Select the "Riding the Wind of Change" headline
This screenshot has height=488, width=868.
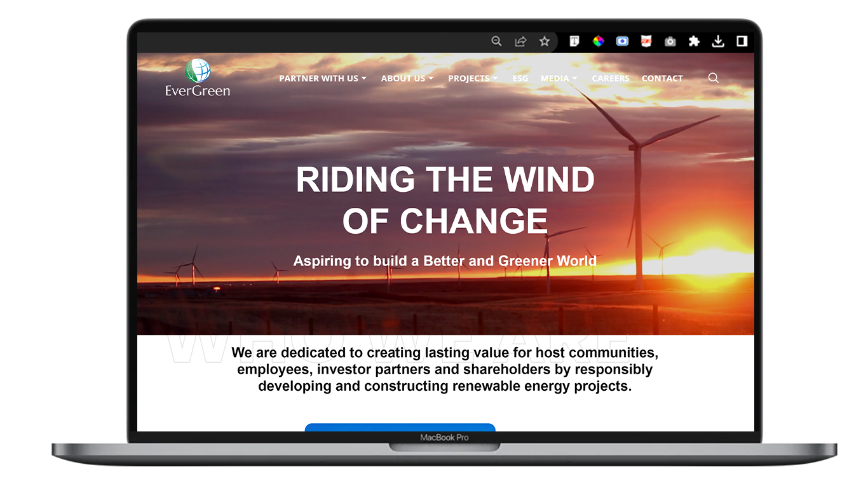tap(445, 200)
